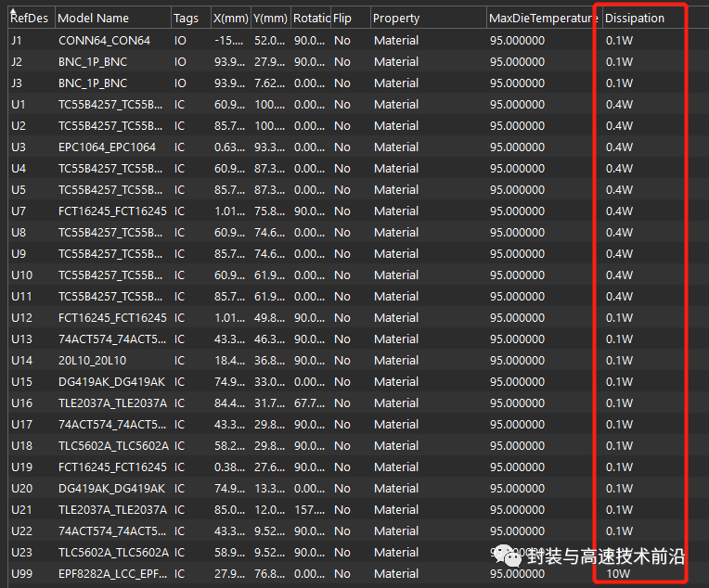Select the U99 RefDes cell

(21, 574)
